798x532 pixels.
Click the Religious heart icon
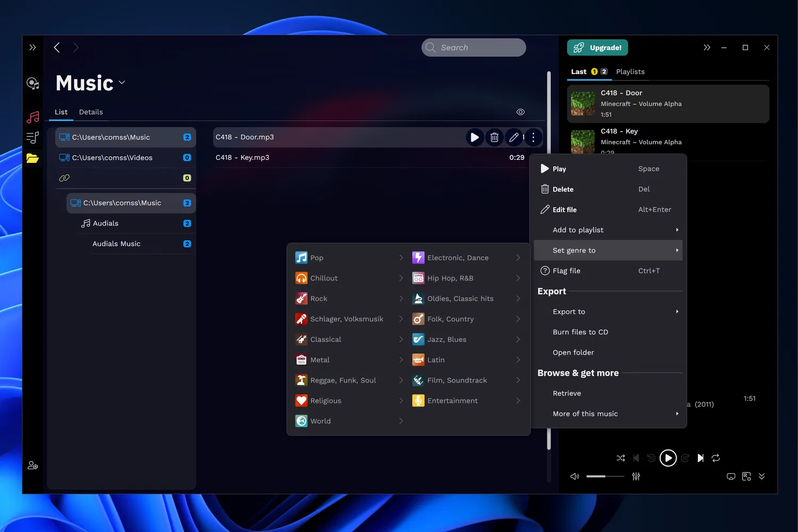click(x=301, y=401)
